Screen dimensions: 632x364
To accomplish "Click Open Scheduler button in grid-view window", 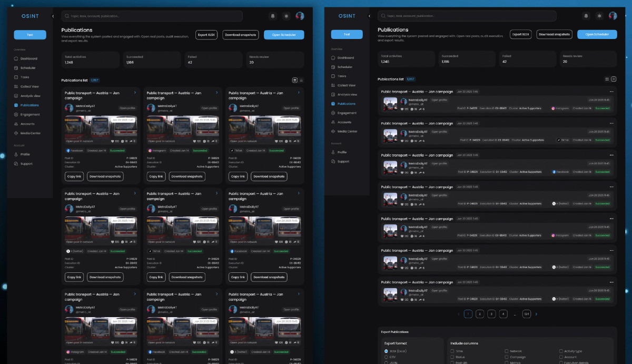I will tap(284, 35).
